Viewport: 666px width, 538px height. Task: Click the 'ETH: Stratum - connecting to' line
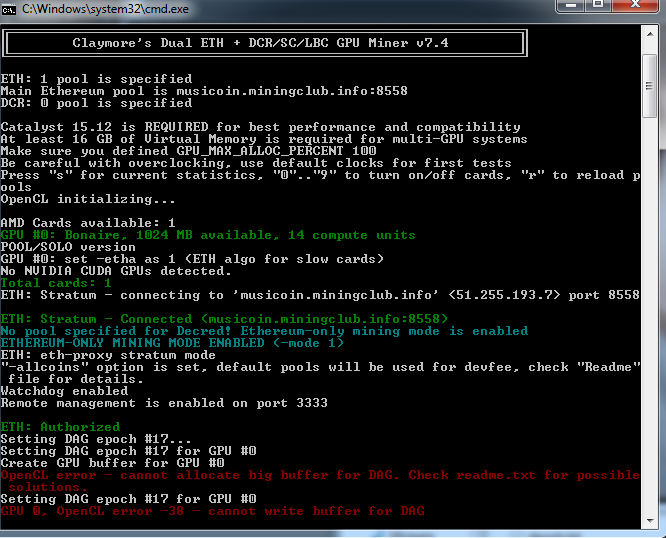click(x=320, y=295)
